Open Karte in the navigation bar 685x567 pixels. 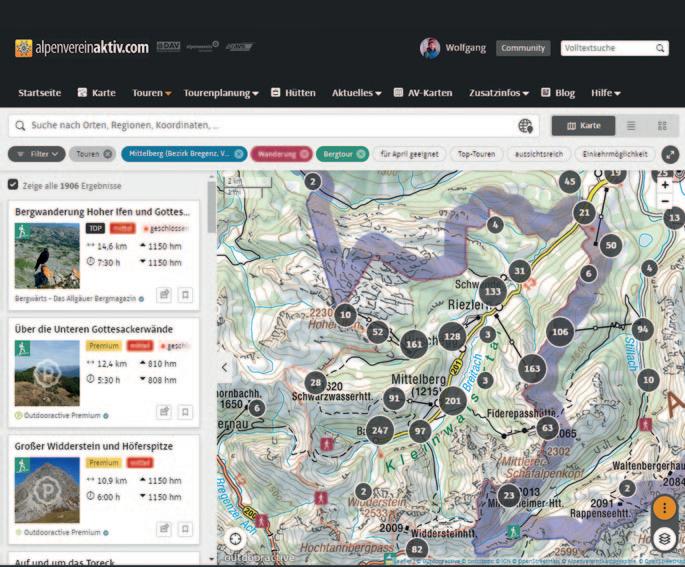pos(97,93)
